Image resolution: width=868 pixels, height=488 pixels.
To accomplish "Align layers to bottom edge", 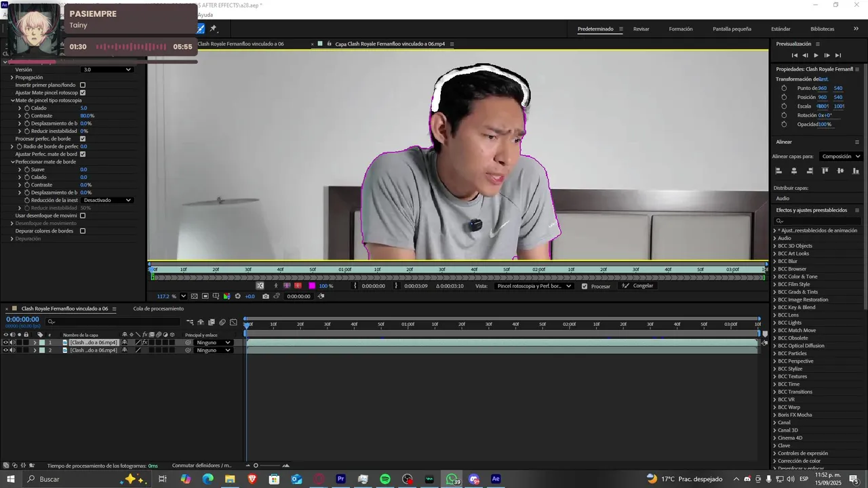I will (856, 171).
